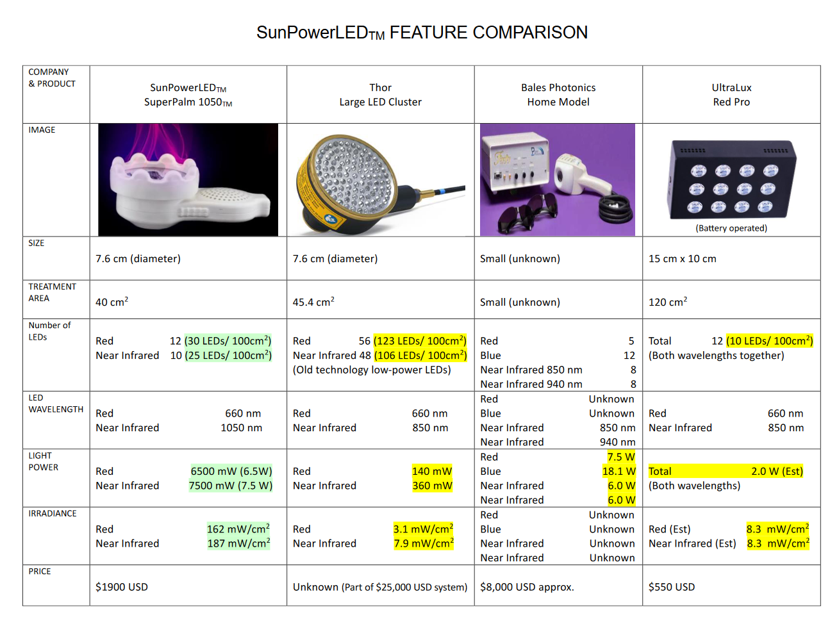Click the green '(25 LEDs/ 100cm²)' highlight
Screen dimensions: 839x644
(x=228, y=355)
